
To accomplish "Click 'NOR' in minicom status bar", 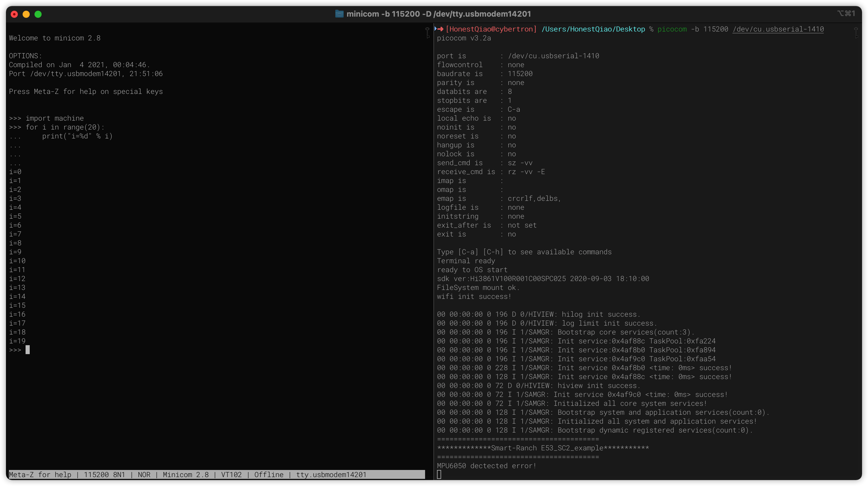I will point(144,475).
